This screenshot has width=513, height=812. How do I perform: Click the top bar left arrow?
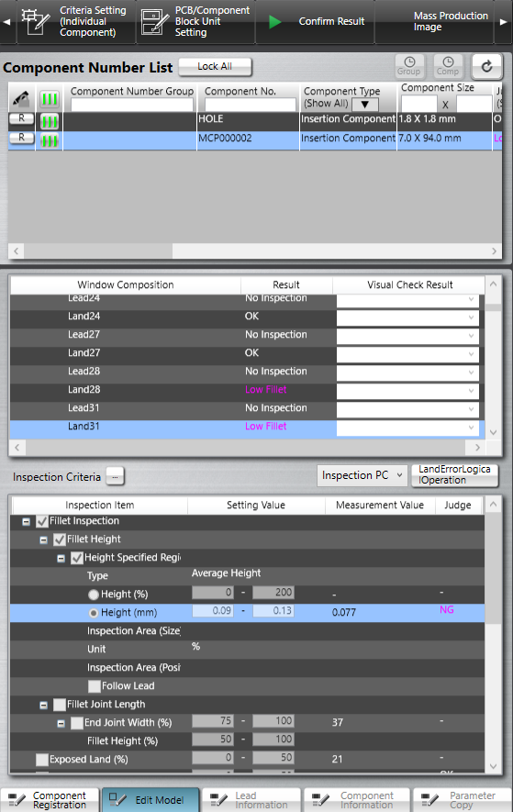6,22
